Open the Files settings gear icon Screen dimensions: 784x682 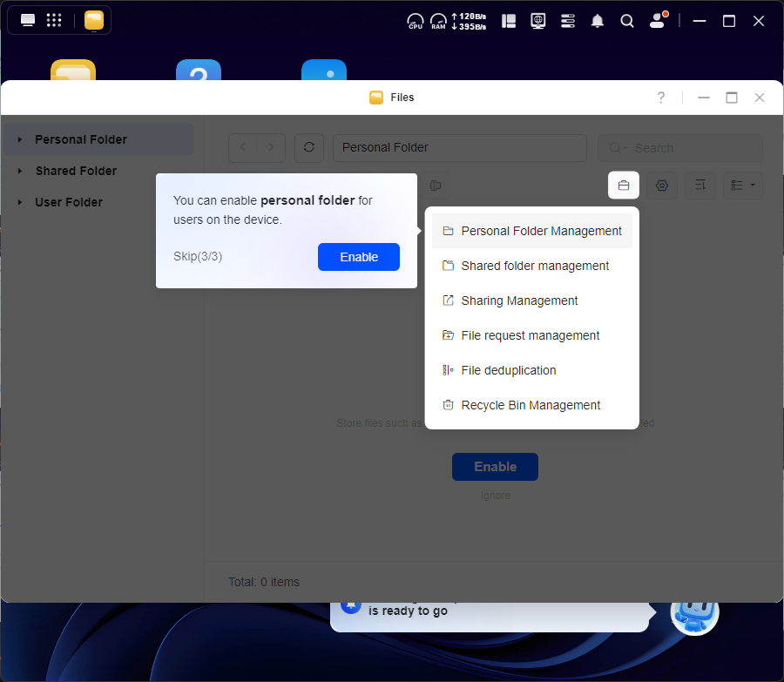[662, 186]
